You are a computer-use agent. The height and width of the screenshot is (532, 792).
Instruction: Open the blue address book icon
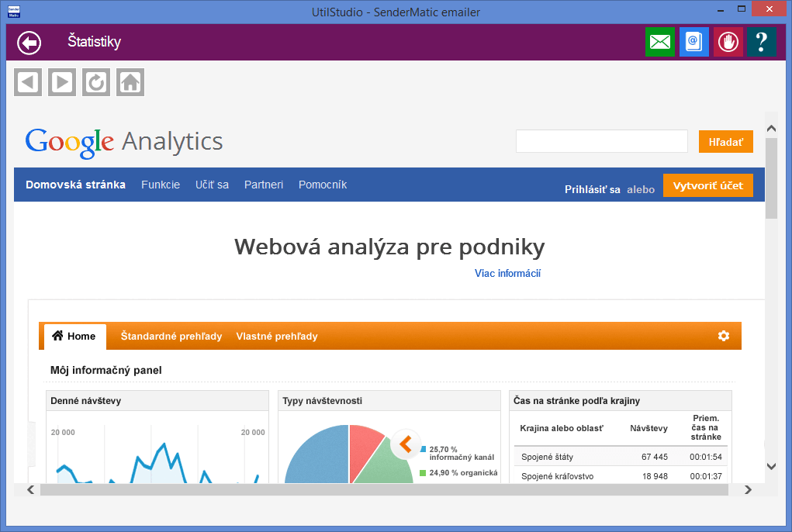694,42
